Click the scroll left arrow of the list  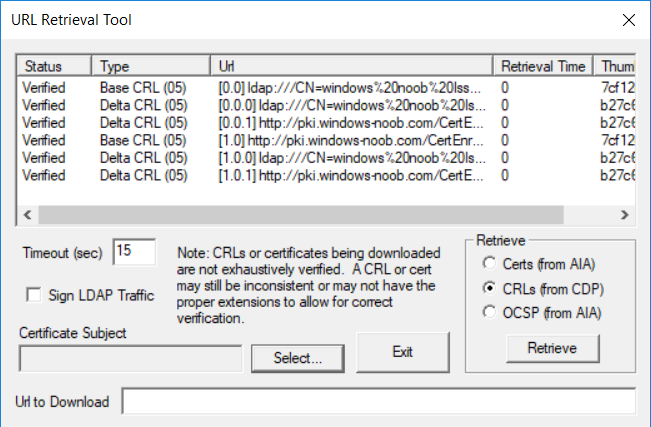[28, 215]
